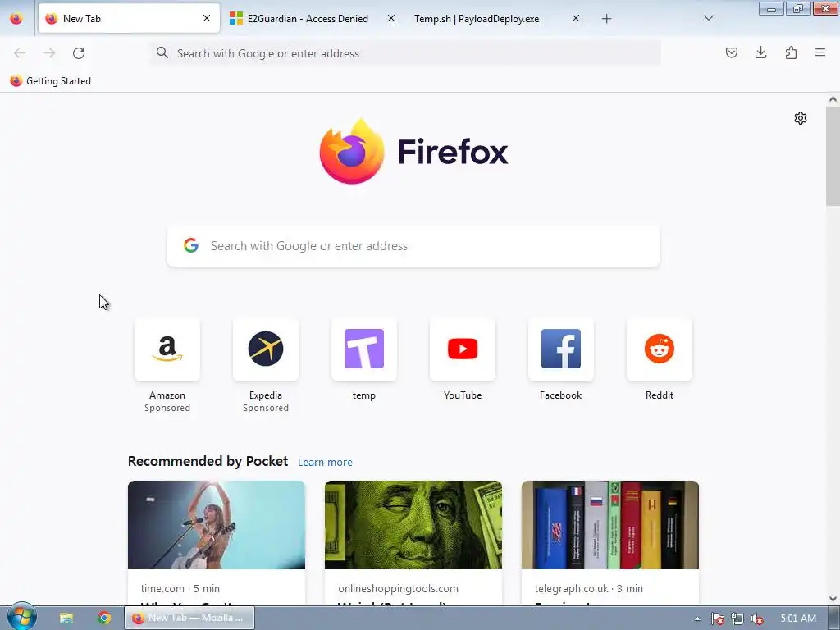Open the Getting Started bookmark

(x=51, y=81)
